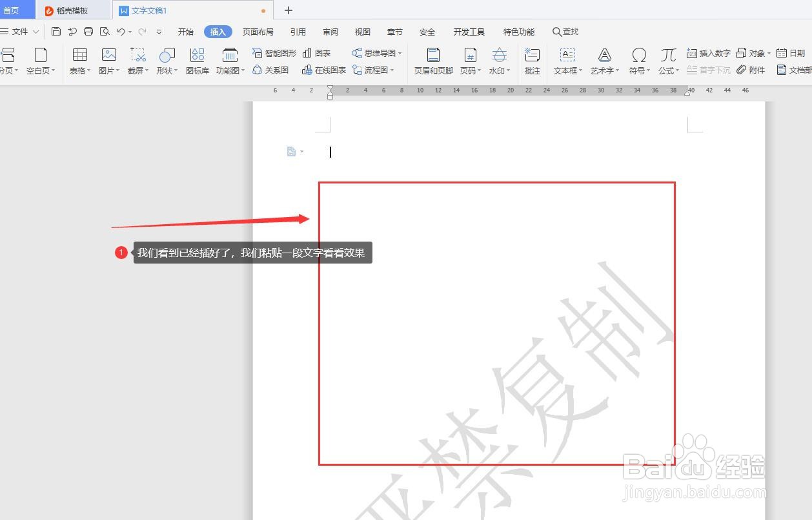Switch to 页面布局 tab
812x520 pixels.
[x=258, y=32]
